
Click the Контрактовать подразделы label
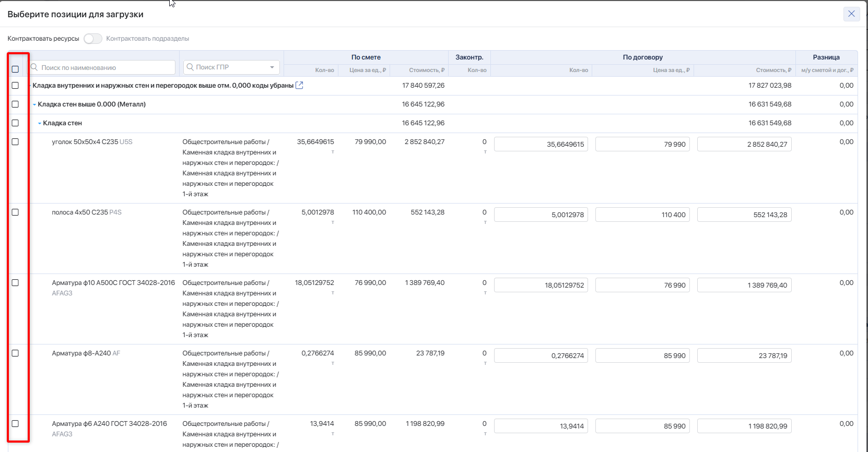point(147,39)
